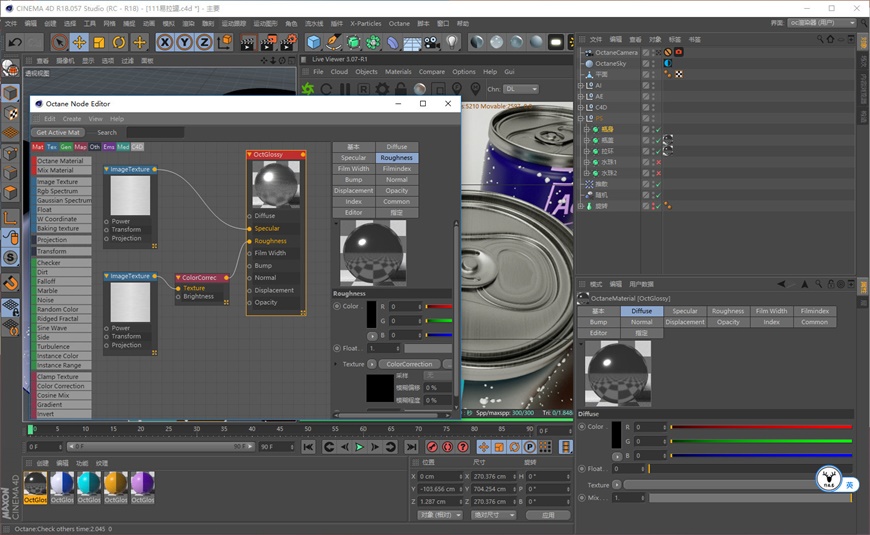
Task: Collapse the top ImageTexture node
Action: tap(107, 169)
